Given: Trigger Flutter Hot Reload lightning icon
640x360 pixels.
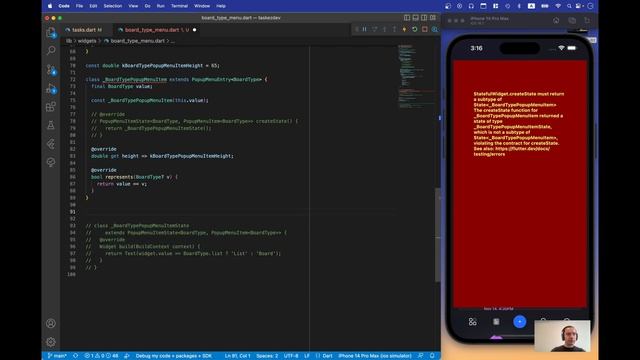Looking at the screenshot, I should coord(404,29).
